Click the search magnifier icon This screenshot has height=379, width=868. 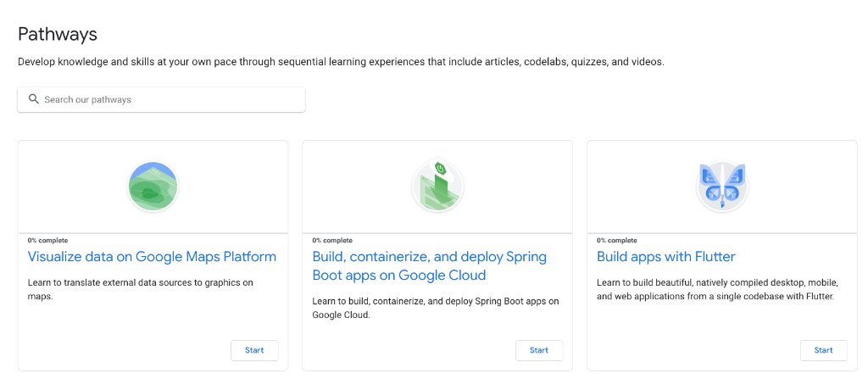(x=34, y=99)
